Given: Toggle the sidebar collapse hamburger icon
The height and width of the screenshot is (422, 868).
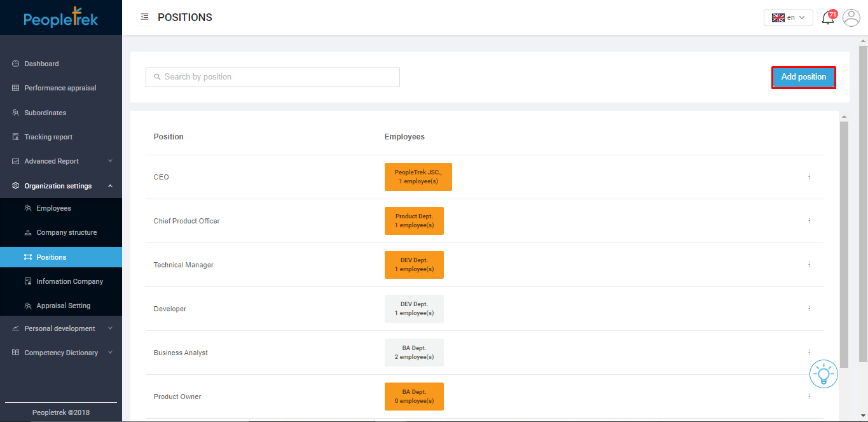Looking at the screenshot, I should pyautogui.click(x=144, y=17).
